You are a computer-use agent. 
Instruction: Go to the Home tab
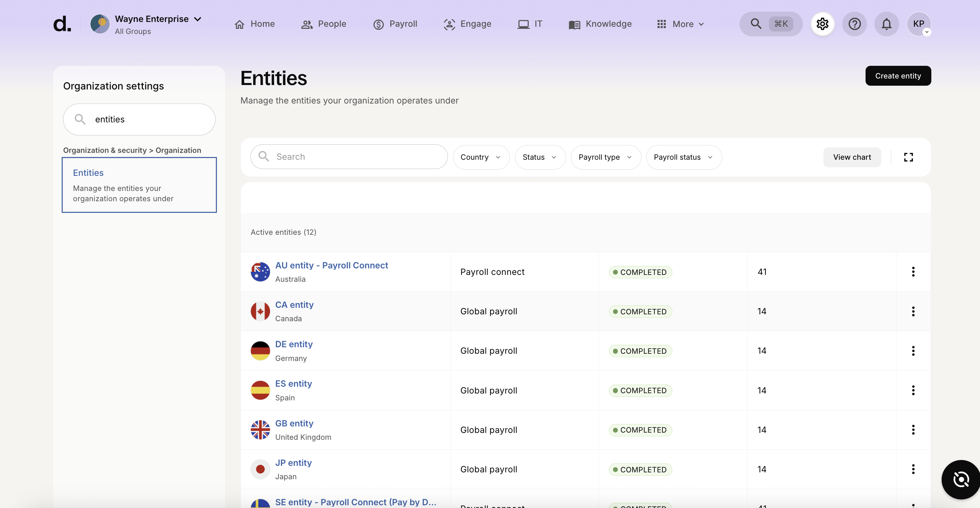(x=255, y=24)
